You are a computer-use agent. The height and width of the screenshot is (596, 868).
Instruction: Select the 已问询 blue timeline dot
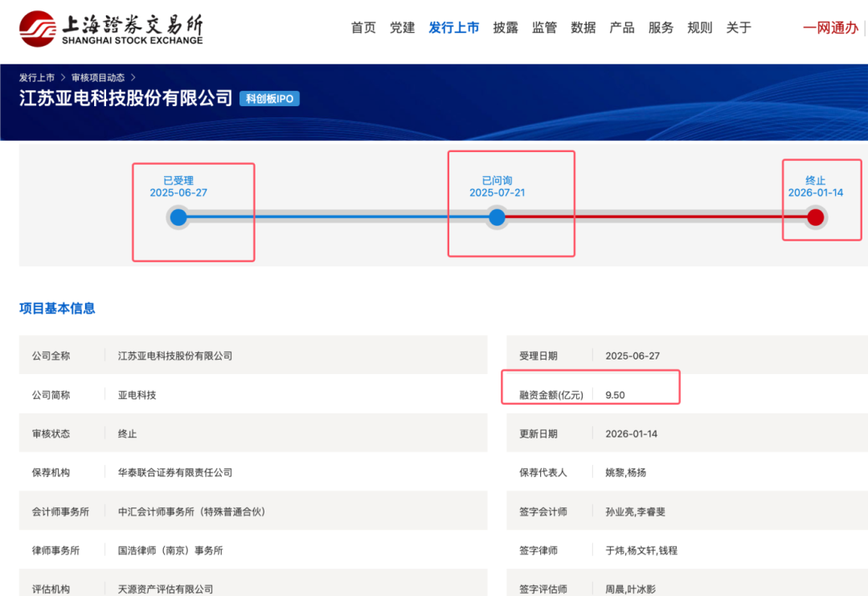[x=497, y=217]
